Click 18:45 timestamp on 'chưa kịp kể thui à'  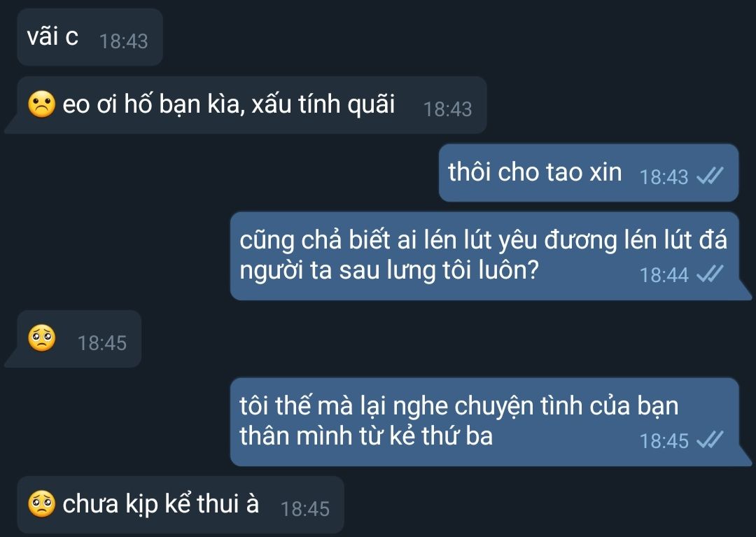point(305,509)
